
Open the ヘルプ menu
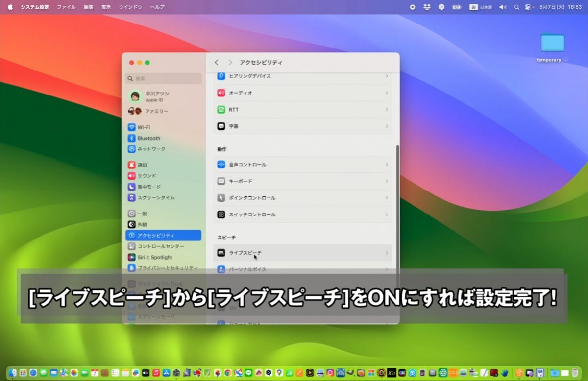(x=157, y=7)
